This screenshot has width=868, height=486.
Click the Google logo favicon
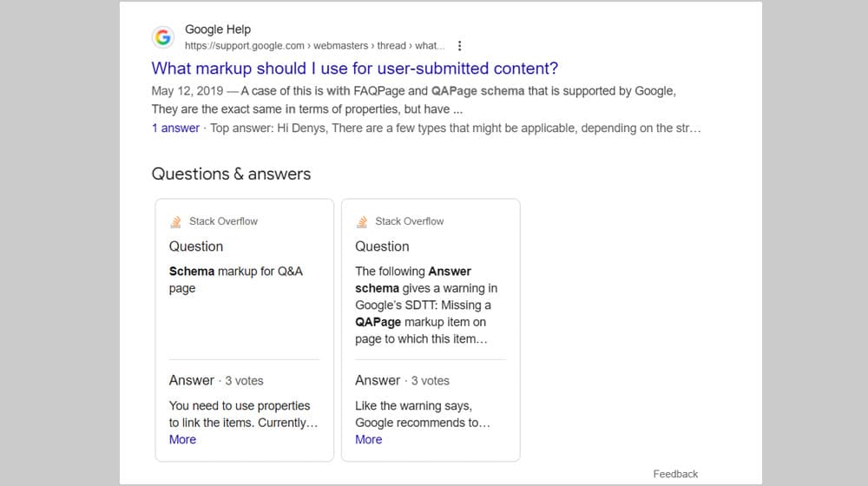point(162,37)
